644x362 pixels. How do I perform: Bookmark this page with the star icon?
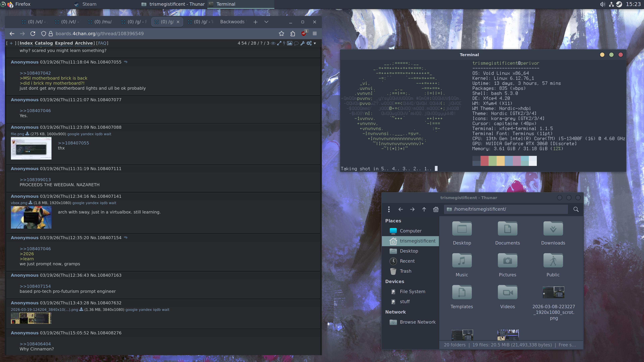click(x=282, y=34)
